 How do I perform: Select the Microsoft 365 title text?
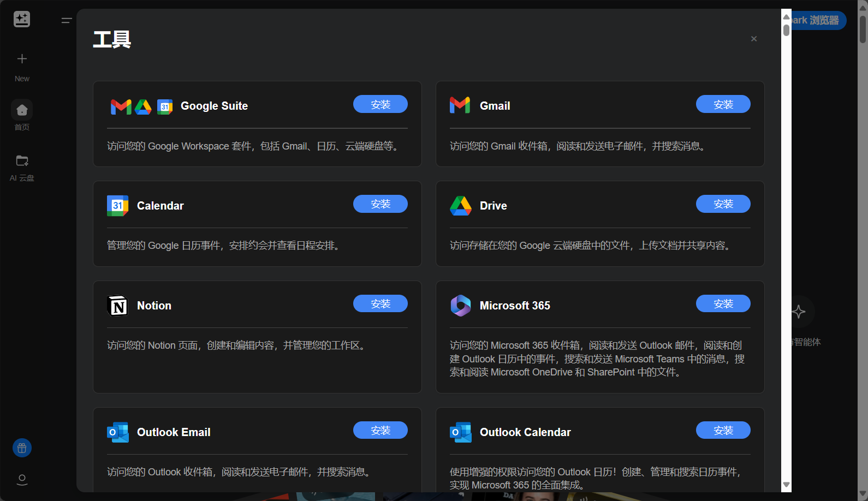point(515,306)
